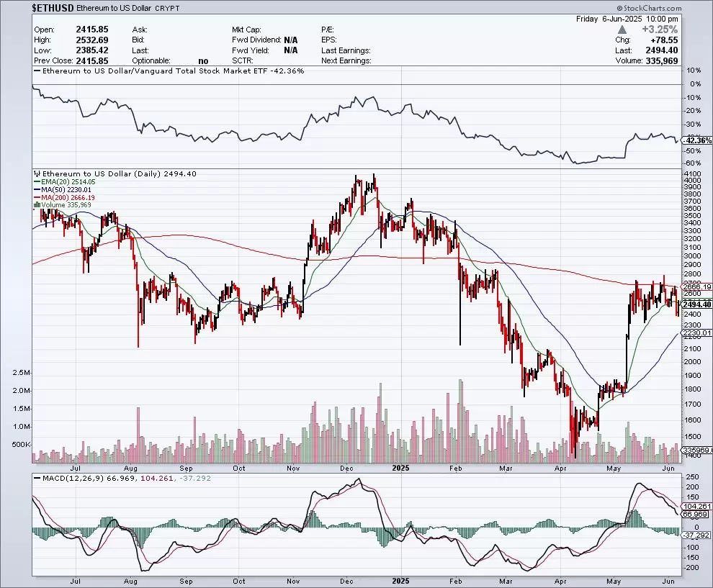713x588 pixels.
Task: Click the Chg value +78.55
Action: [664, 40]
